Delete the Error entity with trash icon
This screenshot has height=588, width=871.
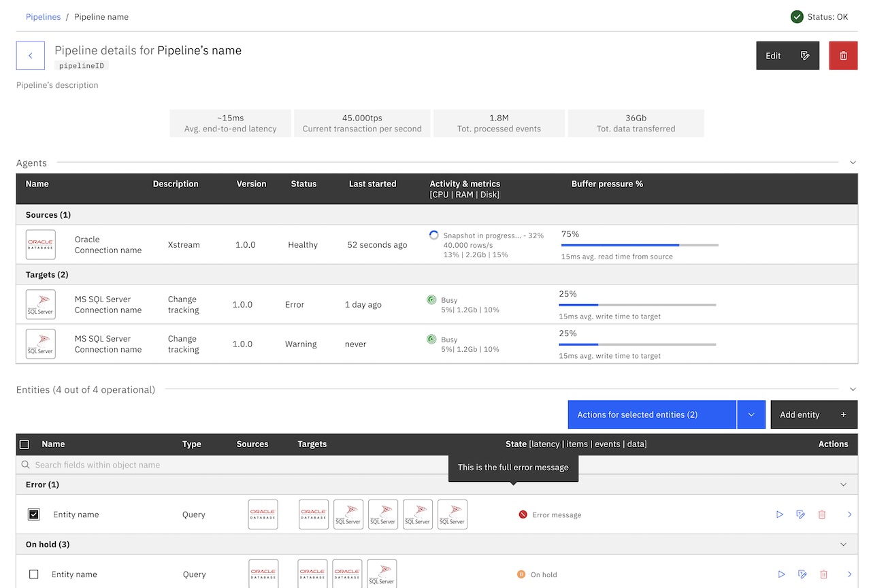coord(822,514)
